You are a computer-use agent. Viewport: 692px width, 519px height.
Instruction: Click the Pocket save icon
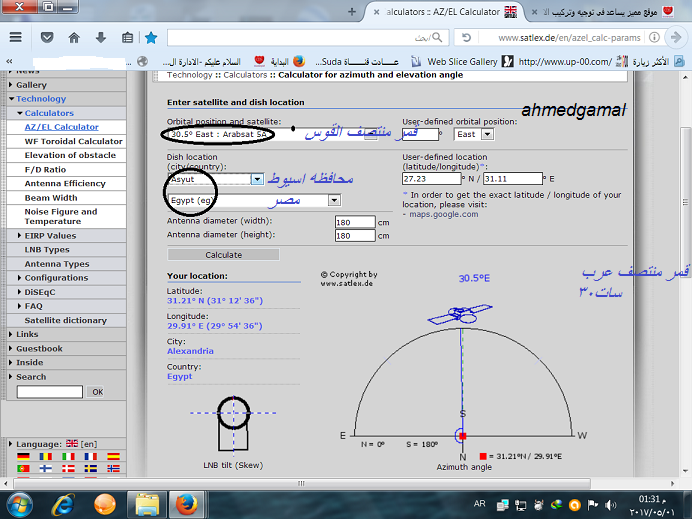click(x=47, y=37)
